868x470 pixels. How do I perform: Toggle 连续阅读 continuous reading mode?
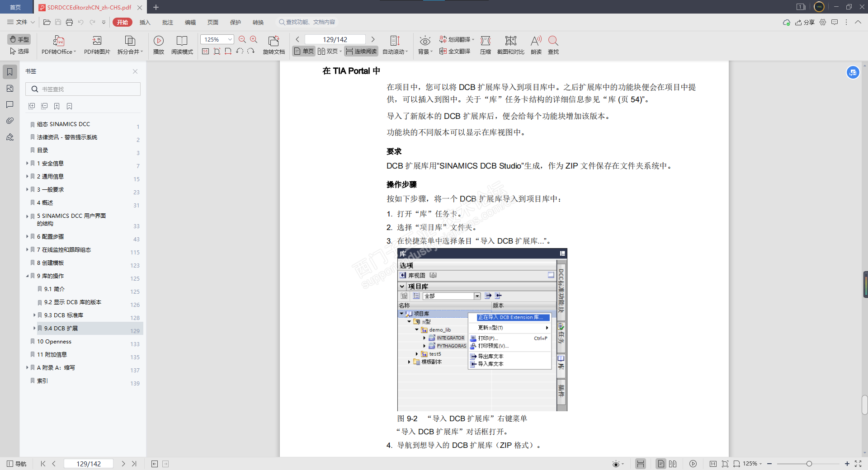click(x=361, y=52)
